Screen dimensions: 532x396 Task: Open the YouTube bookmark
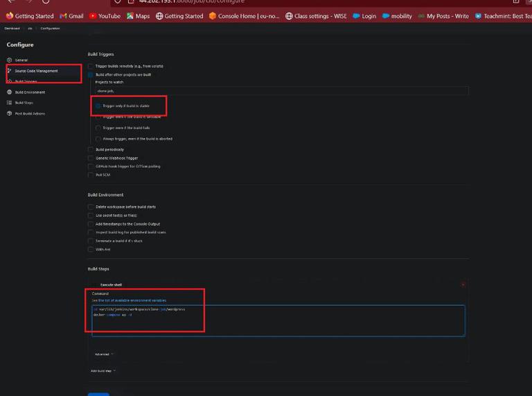coord(105,16)
